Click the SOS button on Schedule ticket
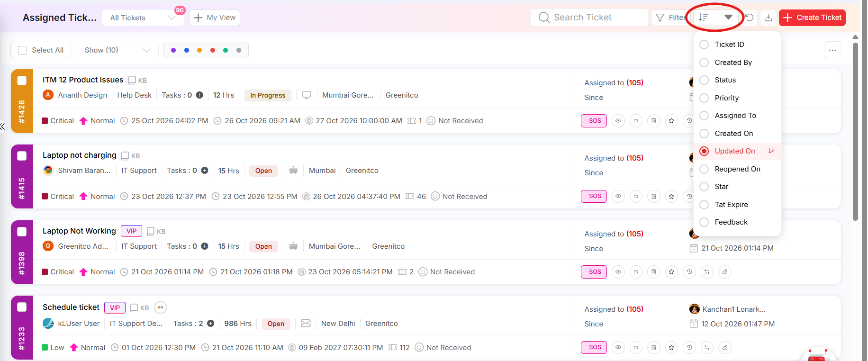The width and height of the screenshot is (868, 361). pyautogui.click(x=594, y=348)
